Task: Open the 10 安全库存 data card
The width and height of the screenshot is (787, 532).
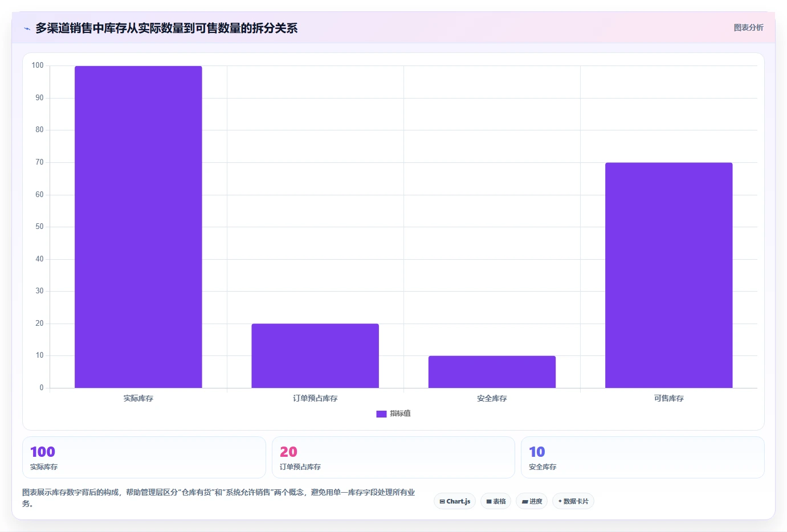Action: click(643, 457)
